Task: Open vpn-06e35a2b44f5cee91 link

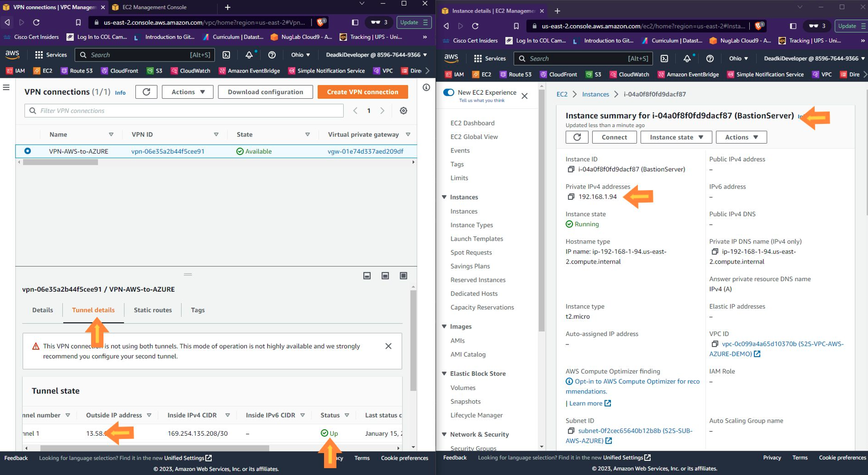Action: click(168, 151)
